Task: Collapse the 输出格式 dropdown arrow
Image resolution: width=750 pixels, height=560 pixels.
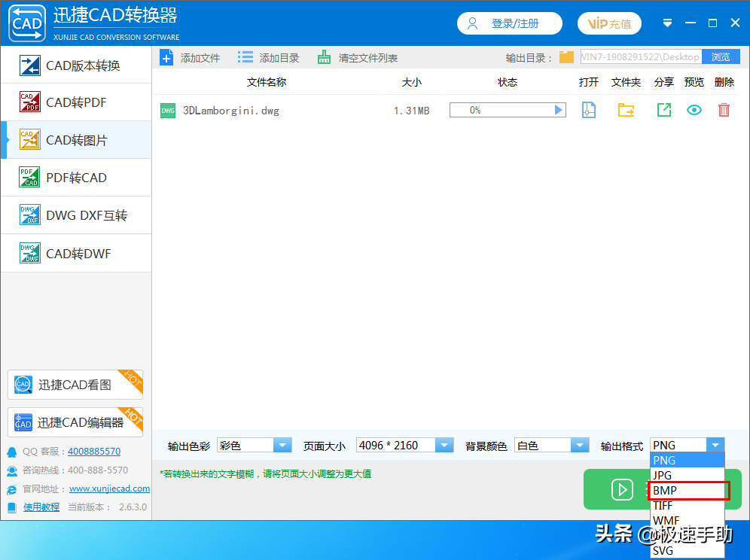Action: click(715, 446)
